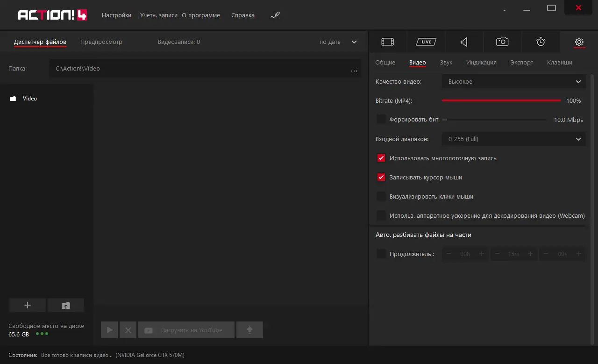Image resolution: width=598 pixels, height=364 pixels.
Task: Click the upload arrow icon button
Action: pyautogui.click(x=249, y=330)
